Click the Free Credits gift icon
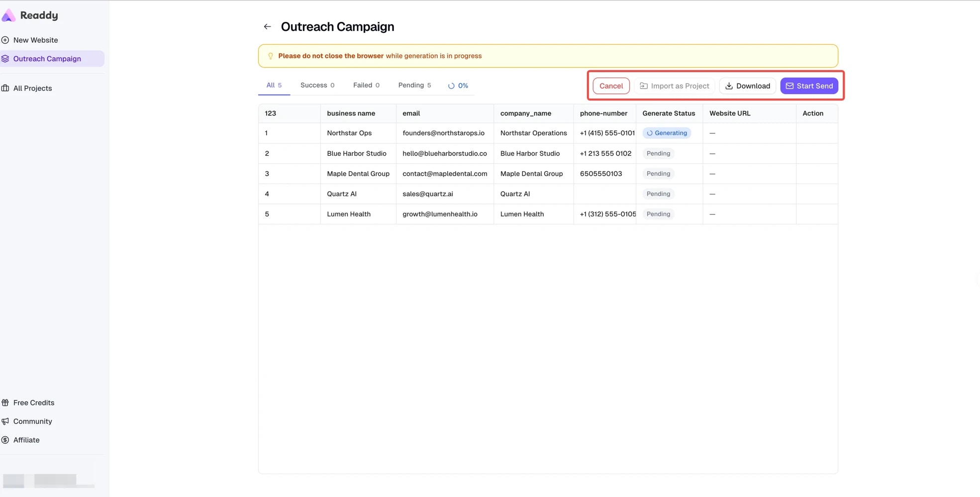This screenshot has height=497, width=980. click(x=5, y=403)
